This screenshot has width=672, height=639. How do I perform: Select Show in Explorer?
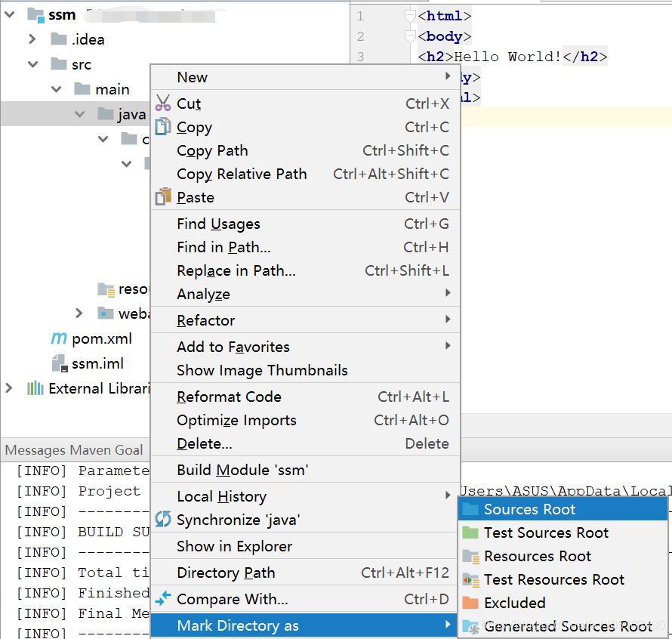(x=306, y=546)
